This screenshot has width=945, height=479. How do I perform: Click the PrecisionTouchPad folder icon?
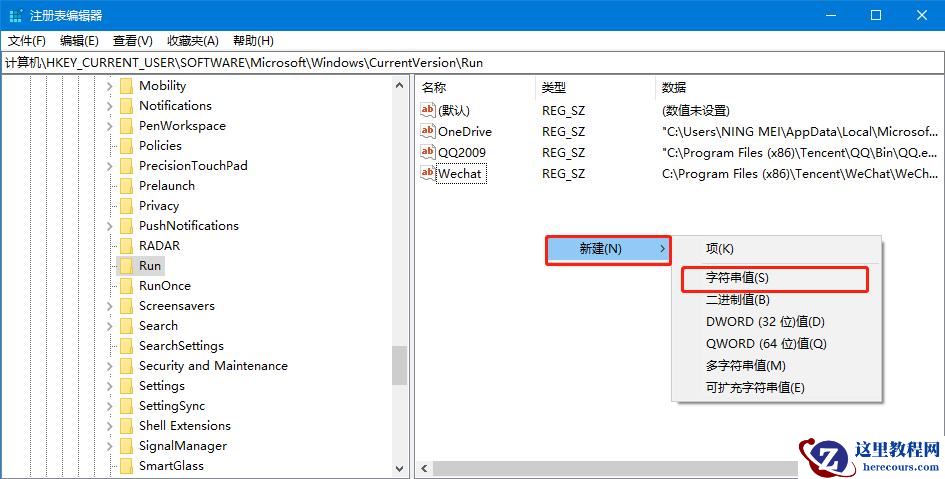[x=126, y=166]
